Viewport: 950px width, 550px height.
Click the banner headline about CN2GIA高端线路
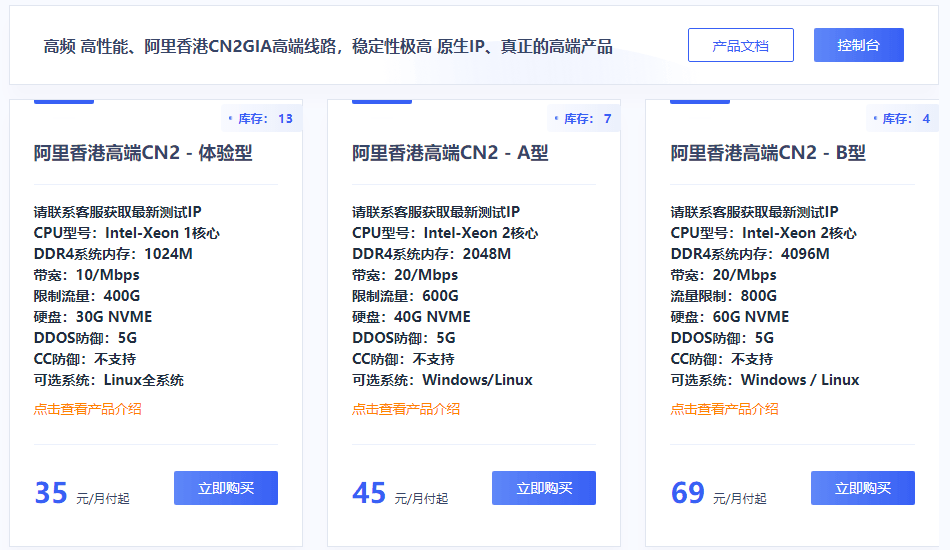pos(328,46)
